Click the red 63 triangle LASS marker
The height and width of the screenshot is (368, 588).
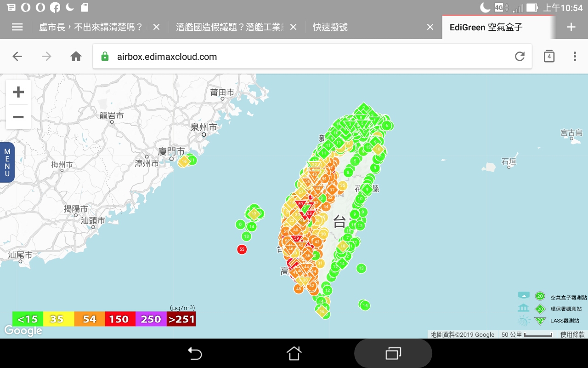tap(309, 214)
